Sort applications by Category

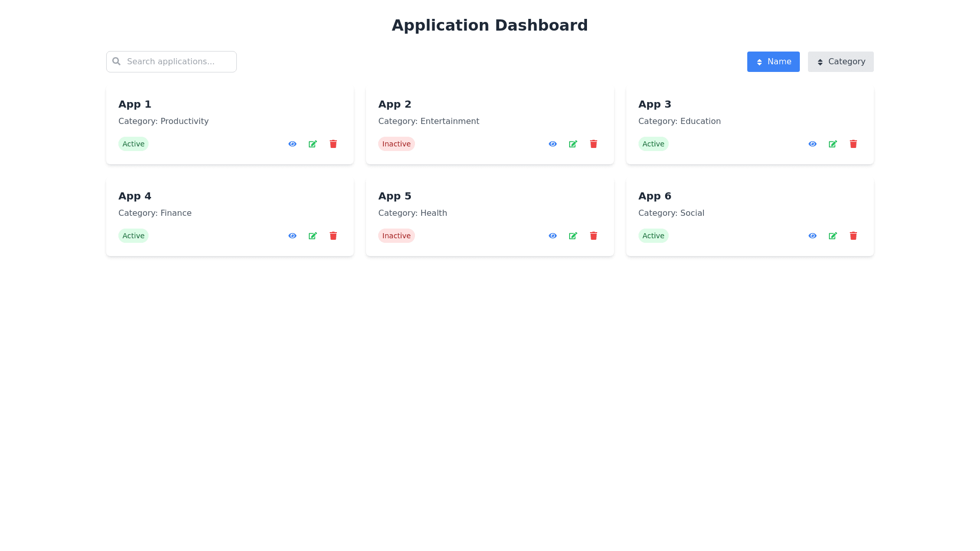[840, 62]
